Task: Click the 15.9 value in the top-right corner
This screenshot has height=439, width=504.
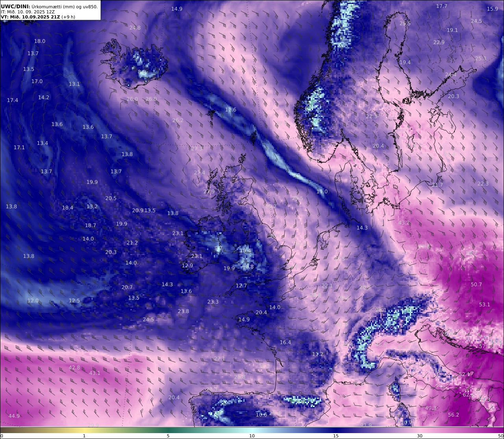Action: [493, 9]
